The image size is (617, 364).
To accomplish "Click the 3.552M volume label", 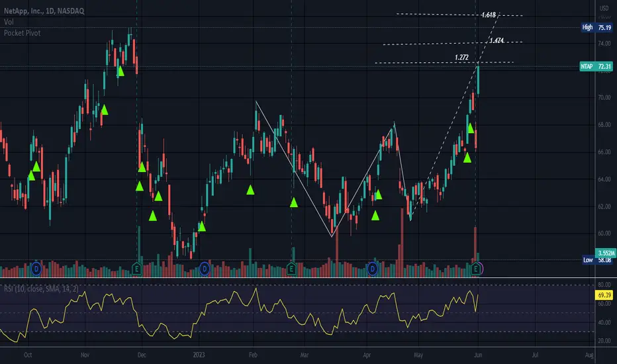I will coord(605,253).
